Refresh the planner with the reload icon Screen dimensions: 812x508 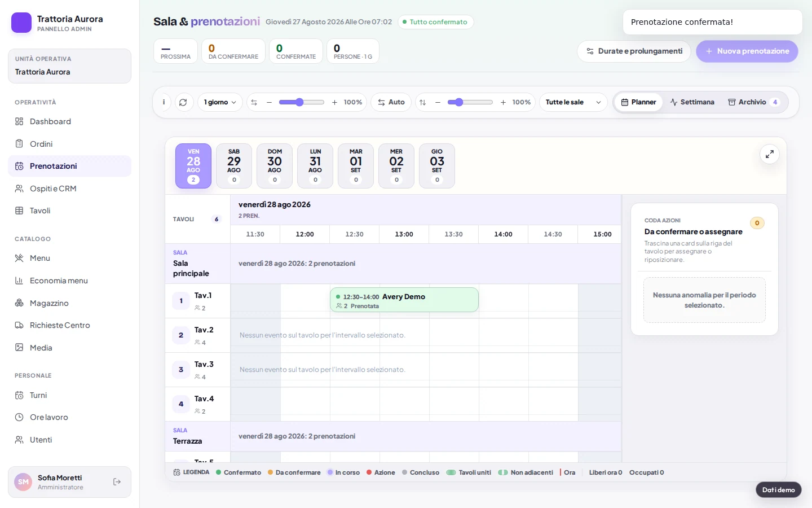183,102
